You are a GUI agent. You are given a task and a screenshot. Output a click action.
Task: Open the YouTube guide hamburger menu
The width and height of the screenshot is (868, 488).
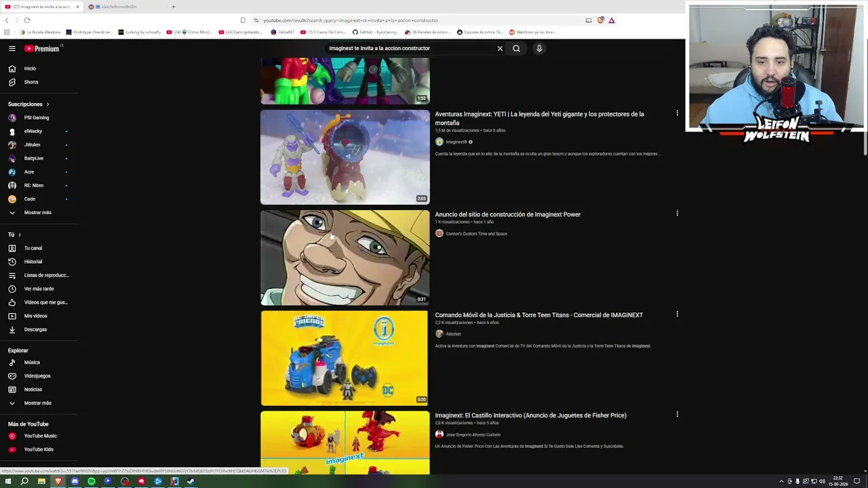point(12,48)
